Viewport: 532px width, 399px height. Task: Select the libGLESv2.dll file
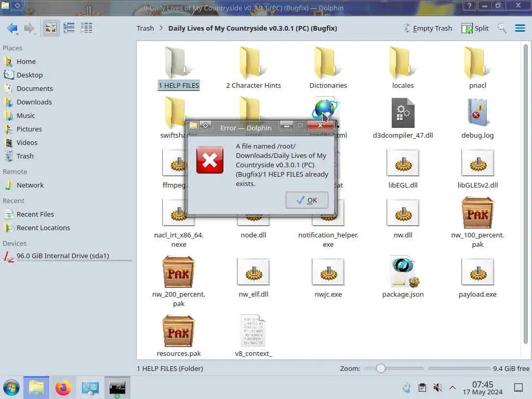477,168
